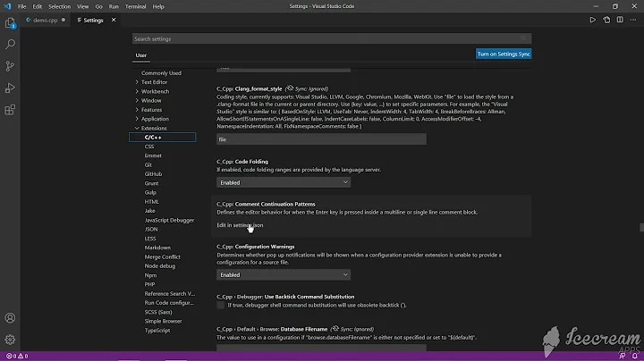This screenshot has width=644, height=361.
Task: Toggle Use Backtick Command Substitution checkbox
Action: pyautogui.click(x=221, y=306)
